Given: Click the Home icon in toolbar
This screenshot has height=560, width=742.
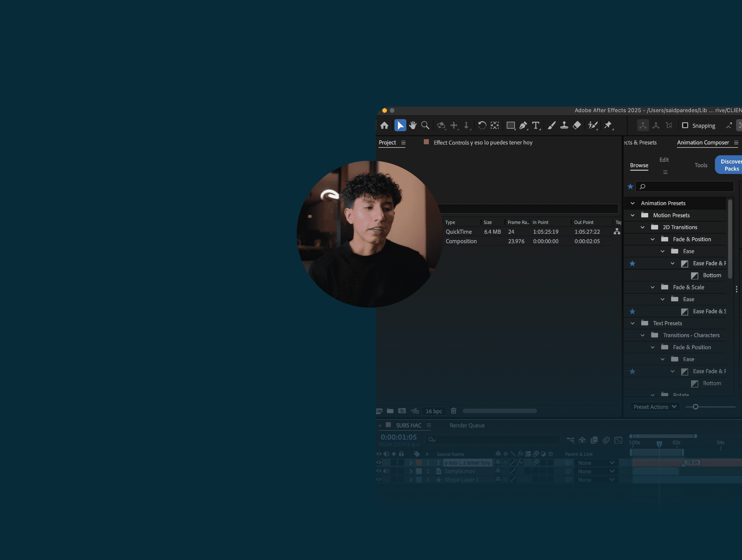Looking at the screenshot, I should pos(384,126).
